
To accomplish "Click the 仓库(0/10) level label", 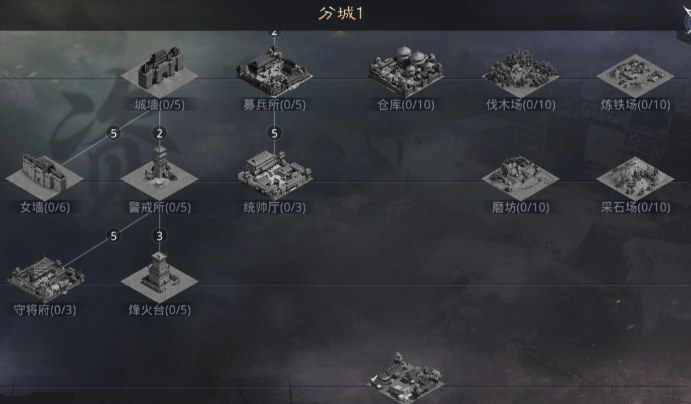I will [x=406, y=105].
